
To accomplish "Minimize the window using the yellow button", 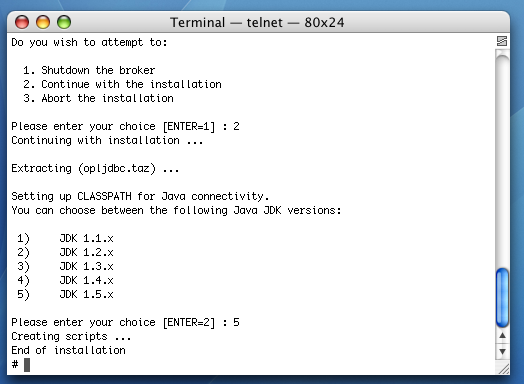I will pyautogui.click(x=43, y=22).
